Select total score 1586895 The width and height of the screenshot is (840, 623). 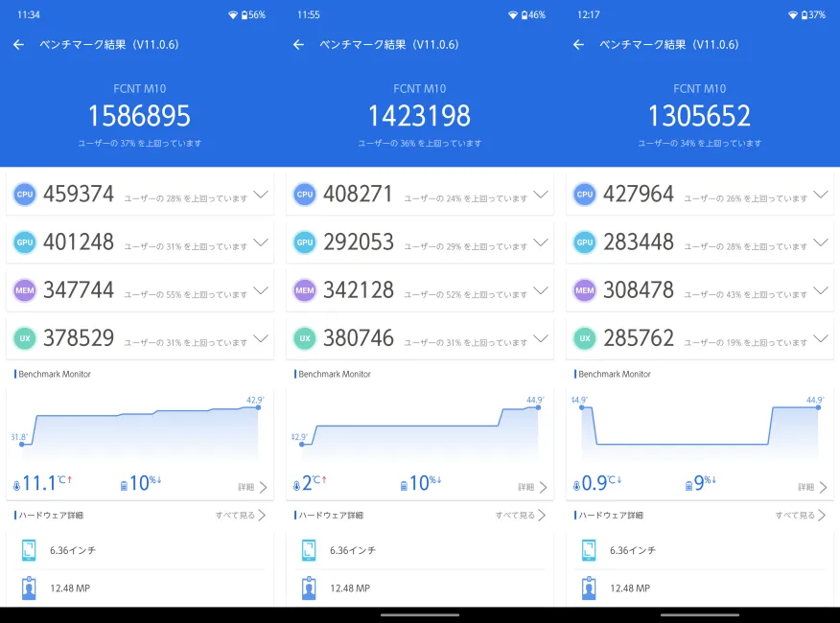point(139,116)
